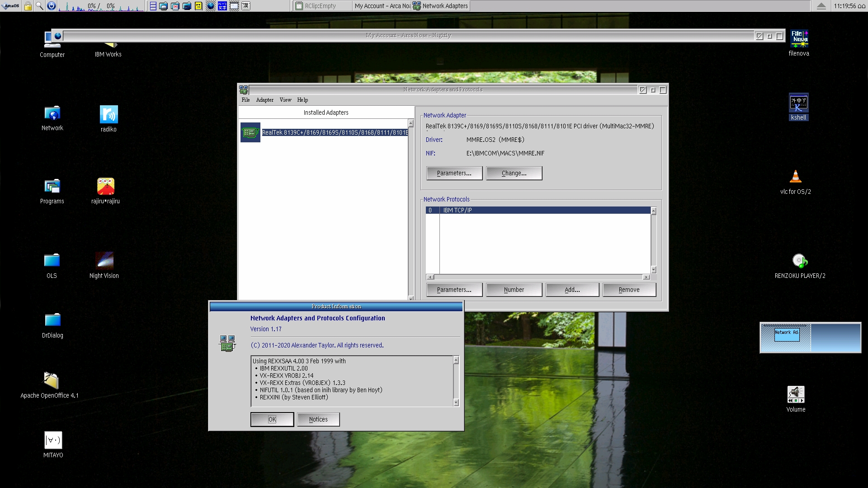The image size is (868, 488).
Task: Click Network Adapters window system menu icon
Action: click(x=244, y=89)
